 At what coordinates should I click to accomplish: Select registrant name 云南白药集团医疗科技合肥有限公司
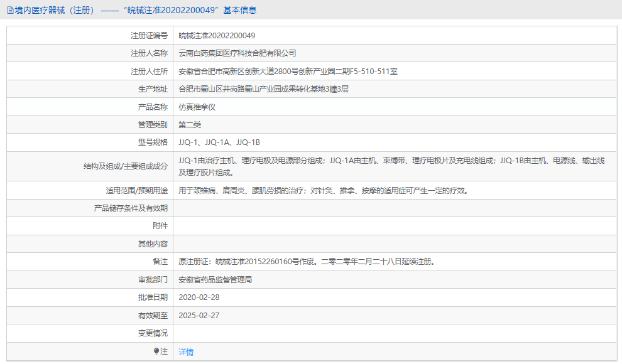pos(237,53)
